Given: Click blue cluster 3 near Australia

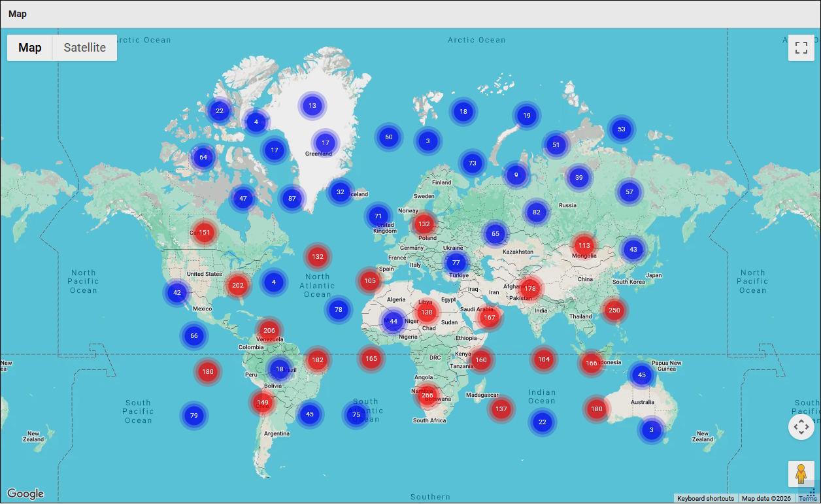Looking at the screenshot, I should coord(651,430).
